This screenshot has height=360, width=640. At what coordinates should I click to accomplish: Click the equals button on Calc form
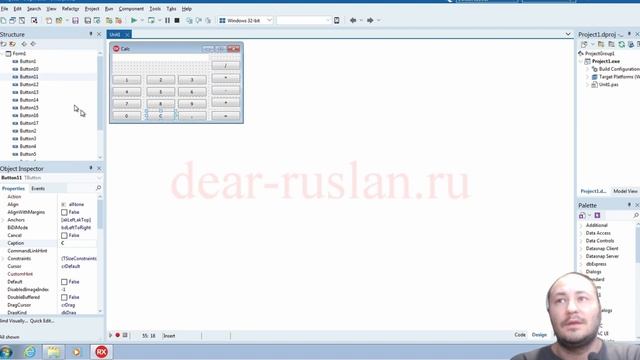pyautogui.click(x=225, y=116)
